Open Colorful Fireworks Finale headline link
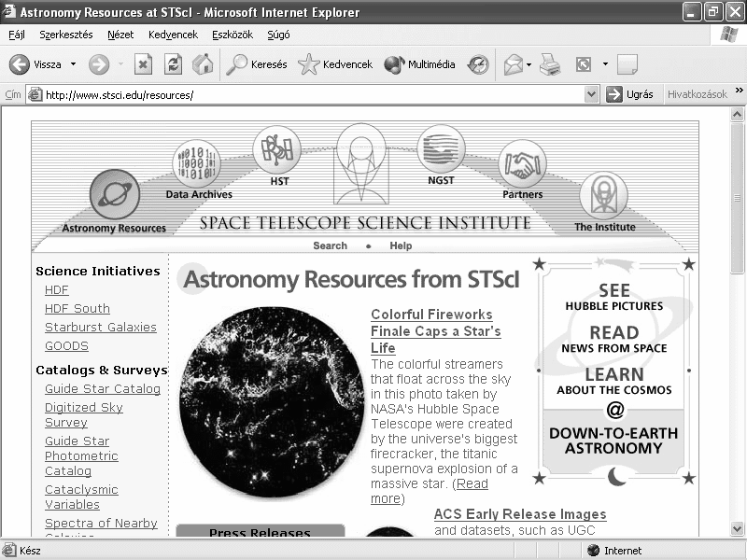 (x=435, y=331)
